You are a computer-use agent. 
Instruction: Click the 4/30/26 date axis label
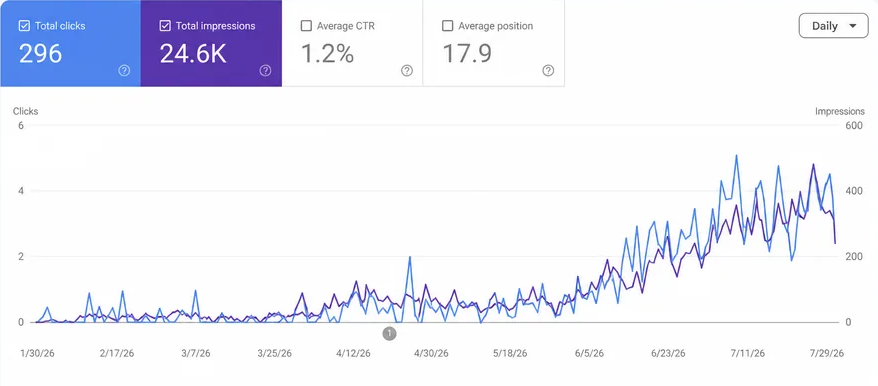[431, 354]
